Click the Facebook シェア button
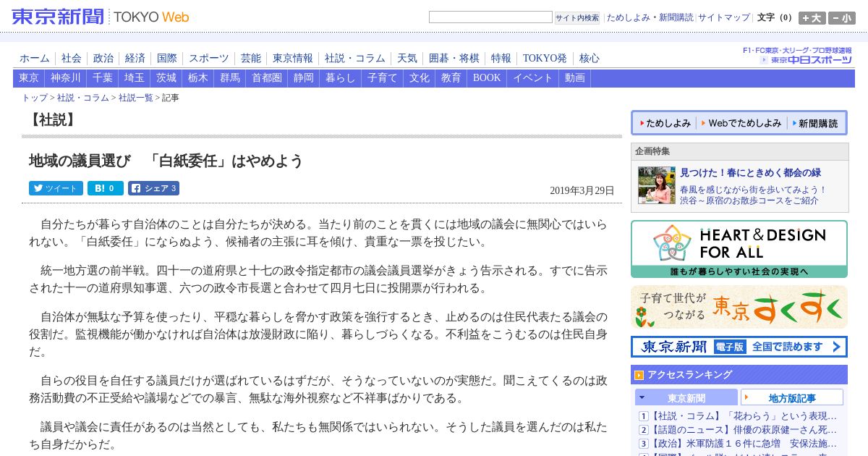This screenshot has height=456, width=868. pos(153,188)
